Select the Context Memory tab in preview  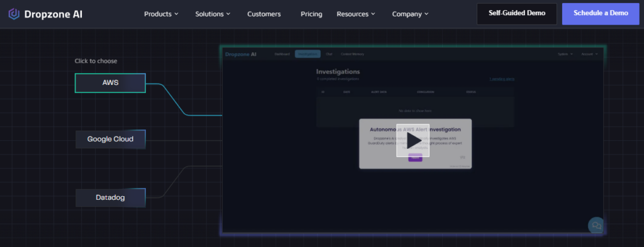tap(352, 54)
